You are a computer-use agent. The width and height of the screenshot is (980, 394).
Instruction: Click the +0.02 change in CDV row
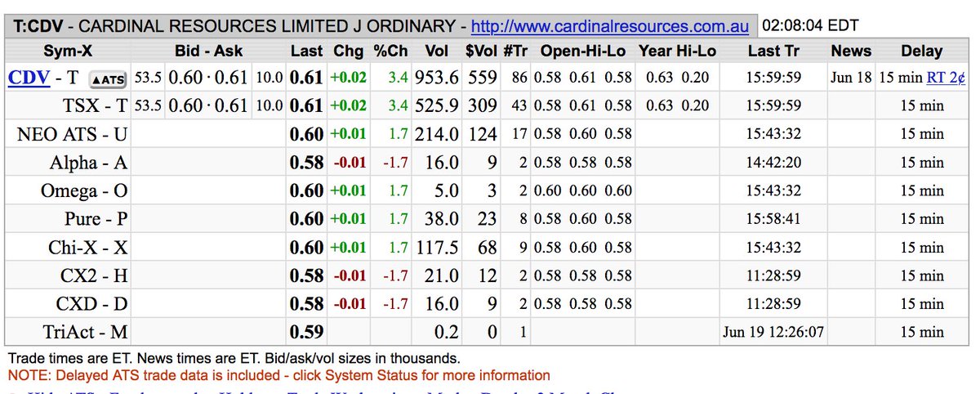pyautogui.click(x=349, y=79)
